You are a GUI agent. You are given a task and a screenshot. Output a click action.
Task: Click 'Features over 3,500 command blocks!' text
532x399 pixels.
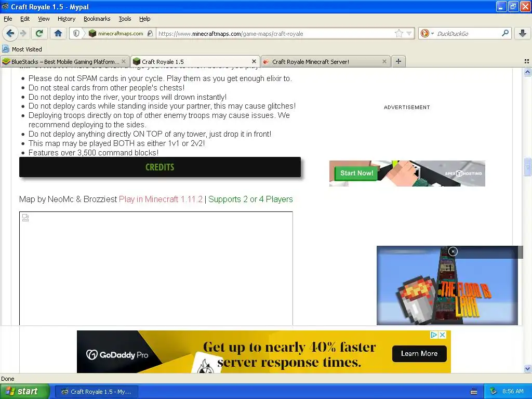pos(94,153)
